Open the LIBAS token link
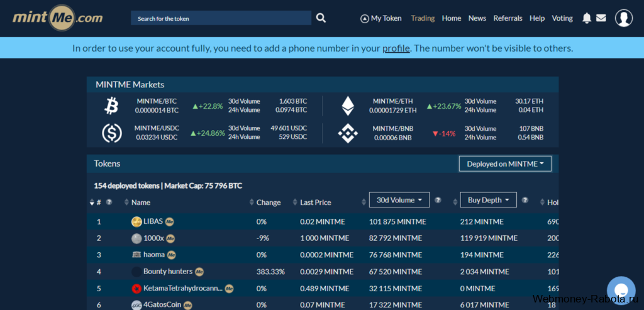Viewport: 644px width, 310px height. (153, 222)
